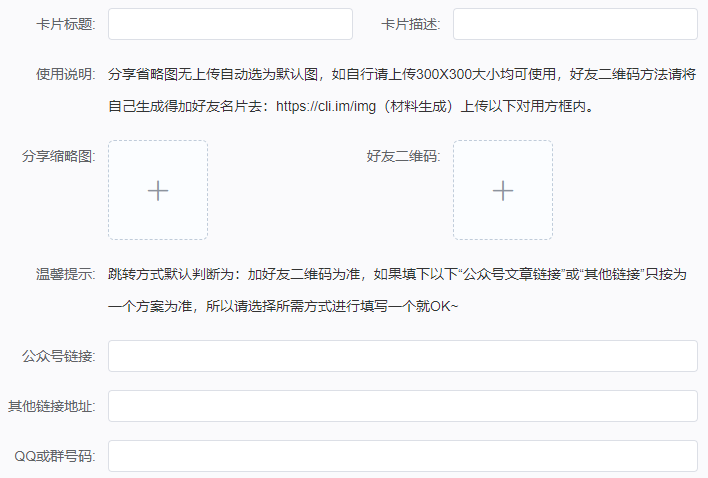Open the https://cli.im/img URL in usage notes

coord(333,105)
